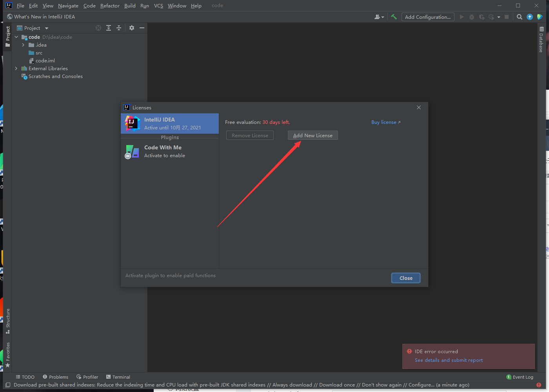This screenshot has width=549, height=392.
Task: Click 'Download once' in status bar message
Action: click(x=337, y=385)
